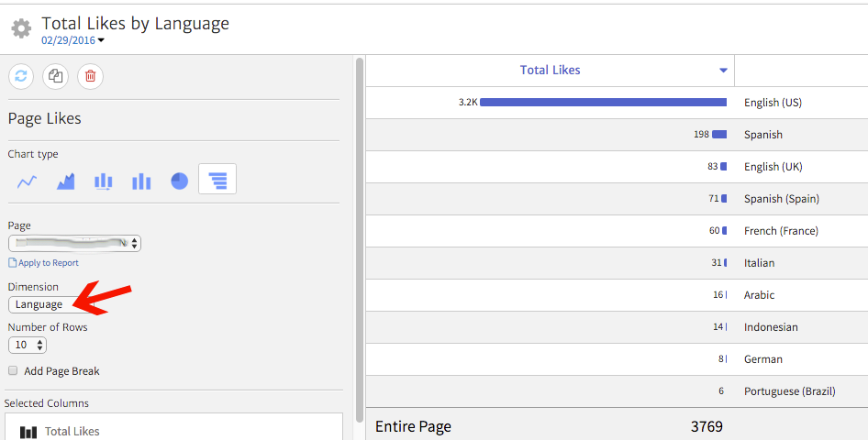Open the 02/29/2016 date dropdown
The width and height of the screenshot is (868, 440).
72,40
